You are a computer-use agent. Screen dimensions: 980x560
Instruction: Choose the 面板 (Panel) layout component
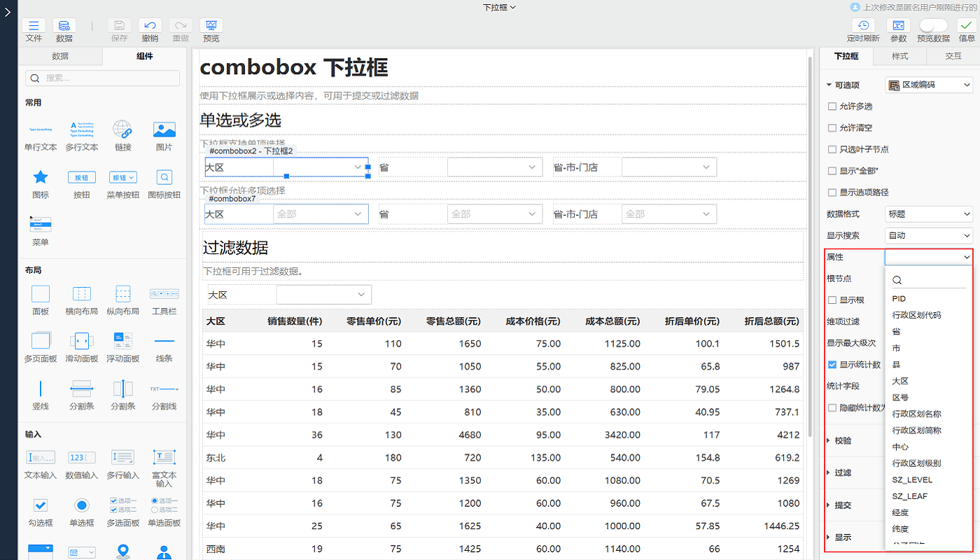[41, 294]
